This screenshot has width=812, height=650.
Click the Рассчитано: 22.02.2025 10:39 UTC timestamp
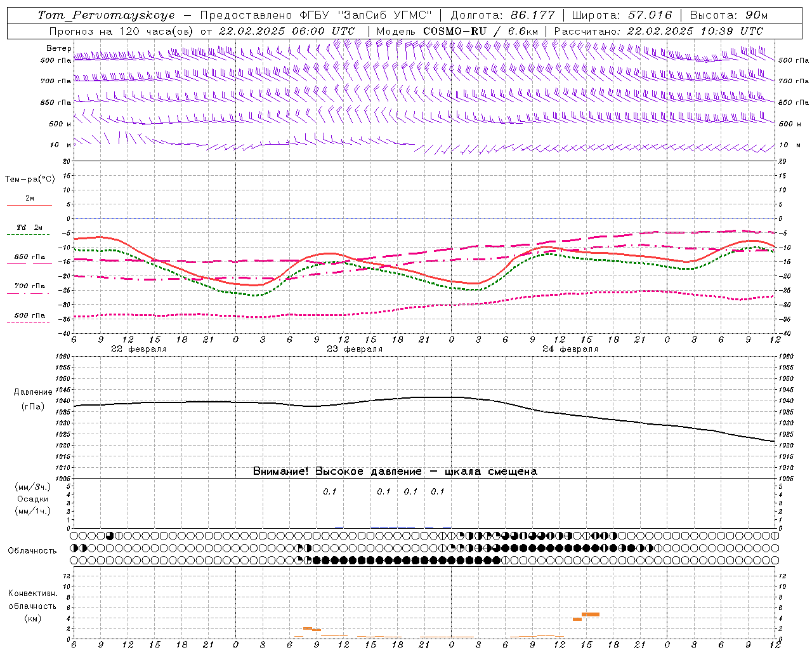point(658,31)
